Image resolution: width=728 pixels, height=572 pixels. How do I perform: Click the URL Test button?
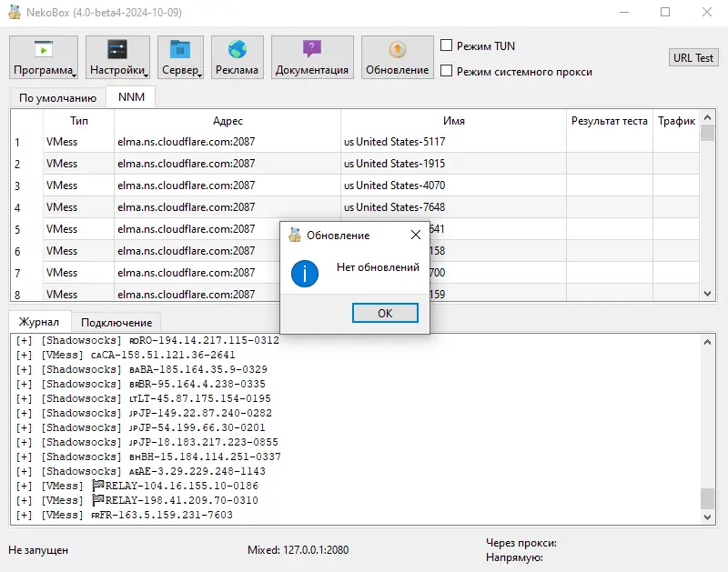pos(693,58)
